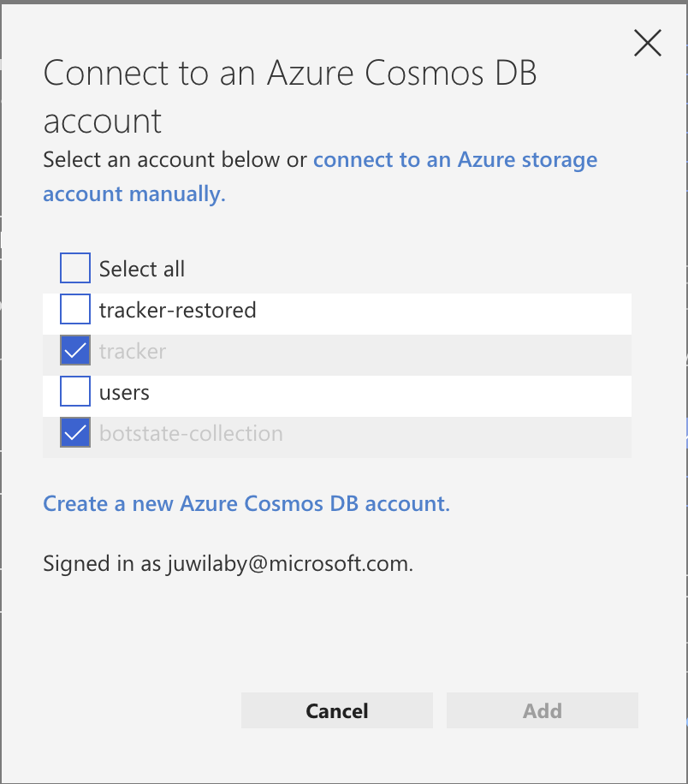The width and height of the screenshot is (688, 784).
Task: Click the 'account manually.' portion of the link
Action: (134, 194)
